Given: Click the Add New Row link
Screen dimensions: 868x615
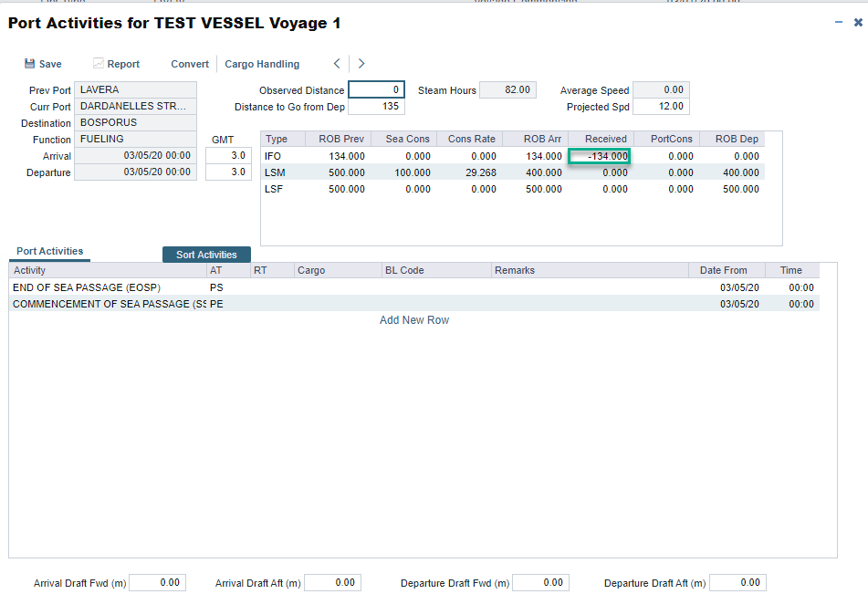Looking at the screenshot, I should [x=414, y=320].
